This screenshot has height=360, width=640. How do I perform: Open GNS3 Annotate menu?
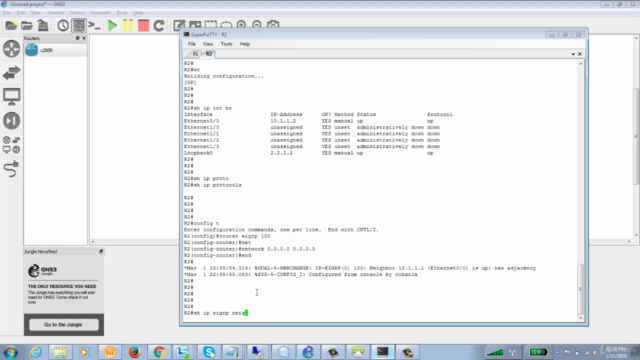100,13
